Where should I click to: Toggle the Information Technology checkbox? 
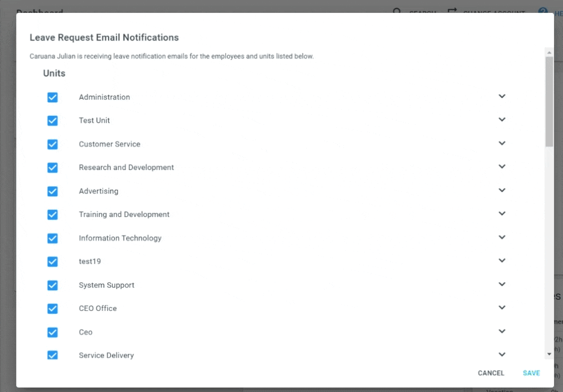[52, 238]
